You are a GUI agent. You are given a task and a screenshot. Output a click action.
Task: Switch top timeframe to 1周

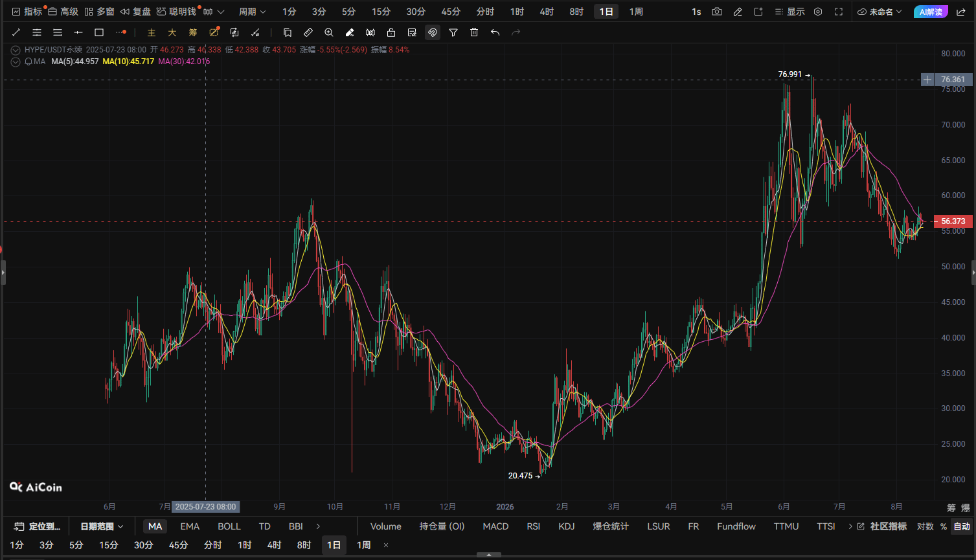pos(636,12)
